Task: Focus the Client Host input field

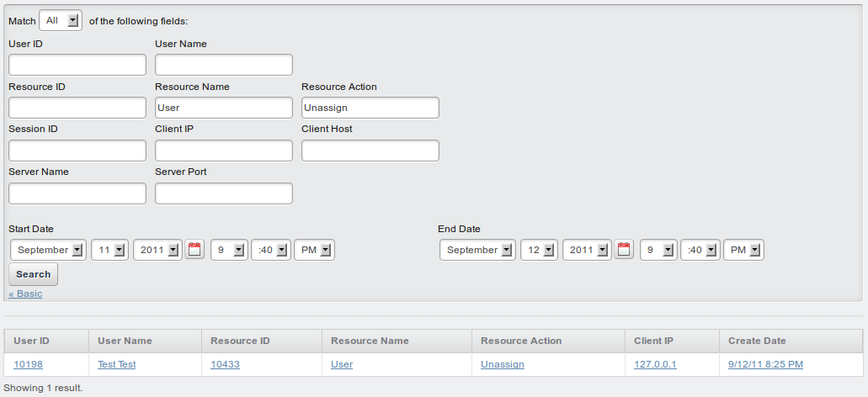Action: coord(370,151)
